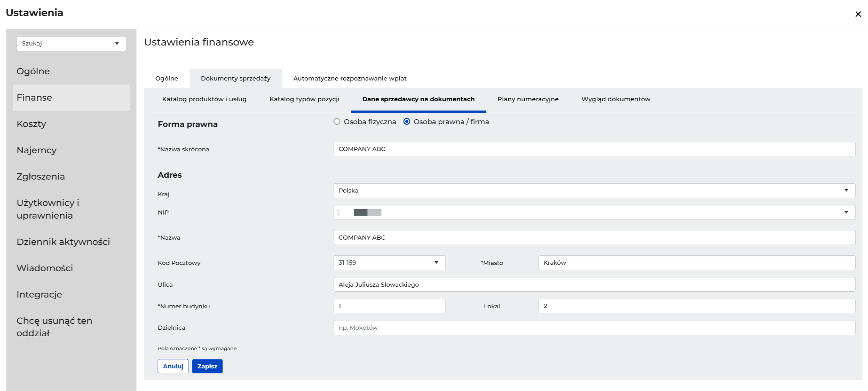This screenshot has width=868, height=391.
Task: Select Chcę usunąć ten oddział option
Action: pos(54,327)
